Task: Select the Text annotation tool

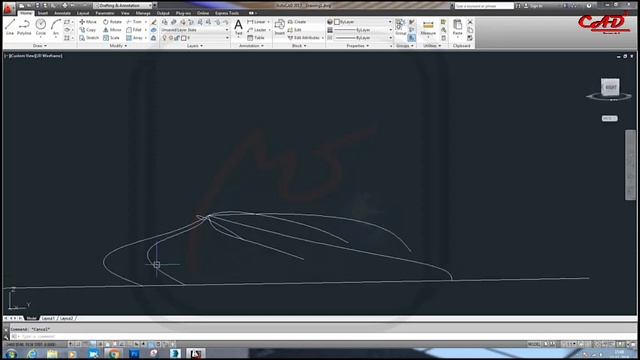Action: (238, 27)
